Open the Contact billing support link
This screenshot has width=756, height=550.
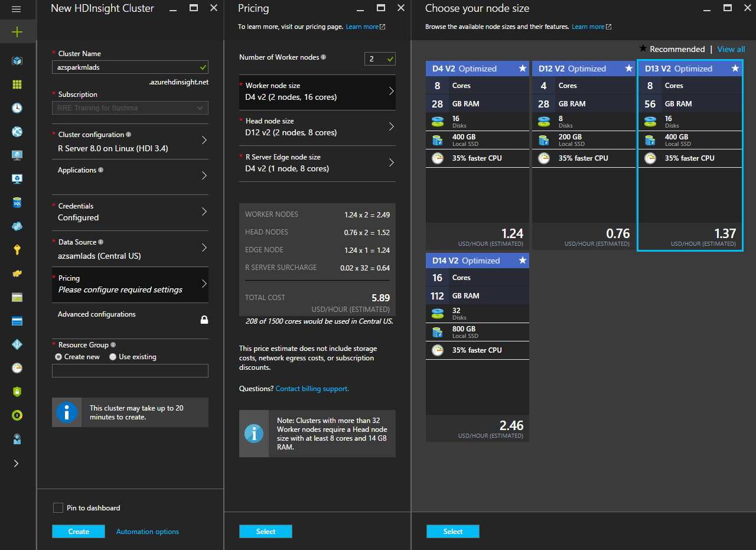pyautogui.click(x=312, y=389)
